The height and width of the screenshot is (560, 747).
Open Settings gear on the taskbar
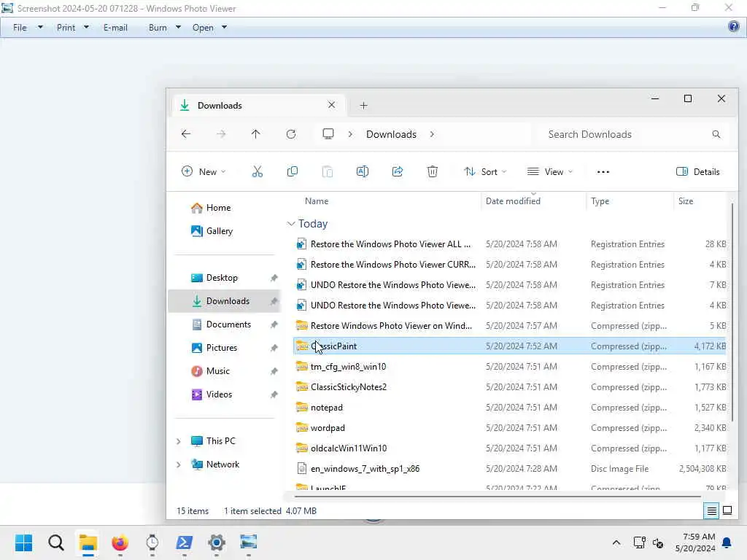[216, 542]
